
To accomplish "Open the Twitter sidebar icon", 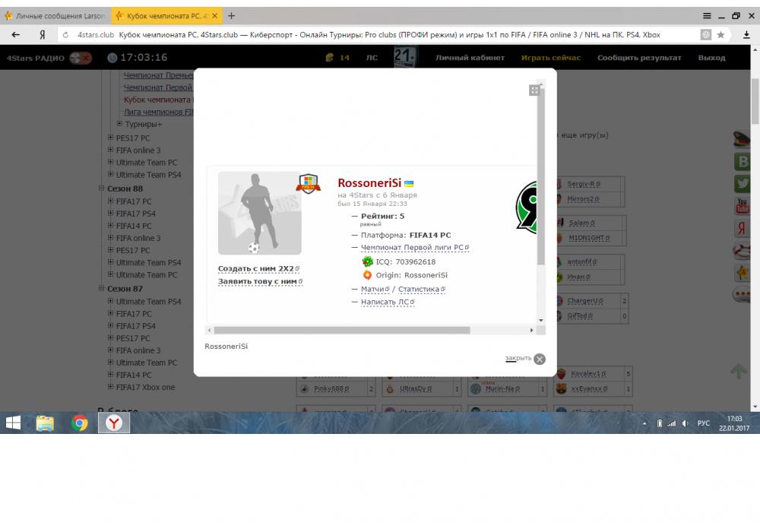I will coord(742,184).
